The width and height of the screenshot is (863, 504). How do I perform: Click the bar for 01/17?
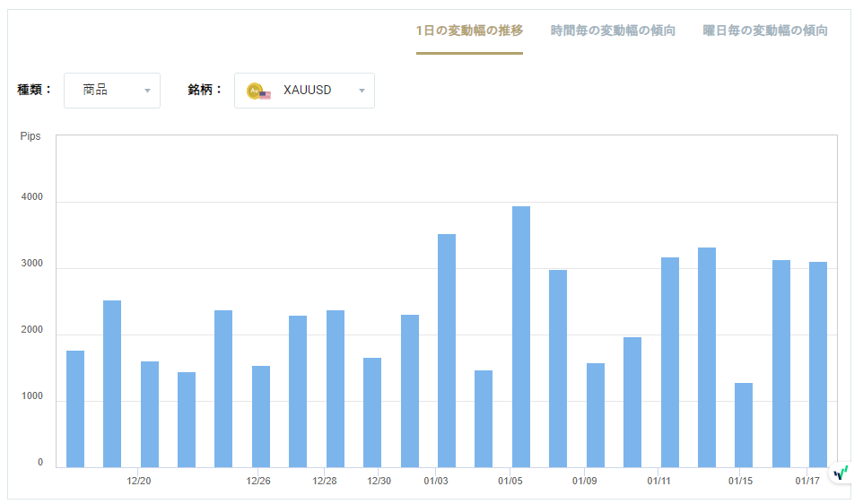[x=818, y=365]
